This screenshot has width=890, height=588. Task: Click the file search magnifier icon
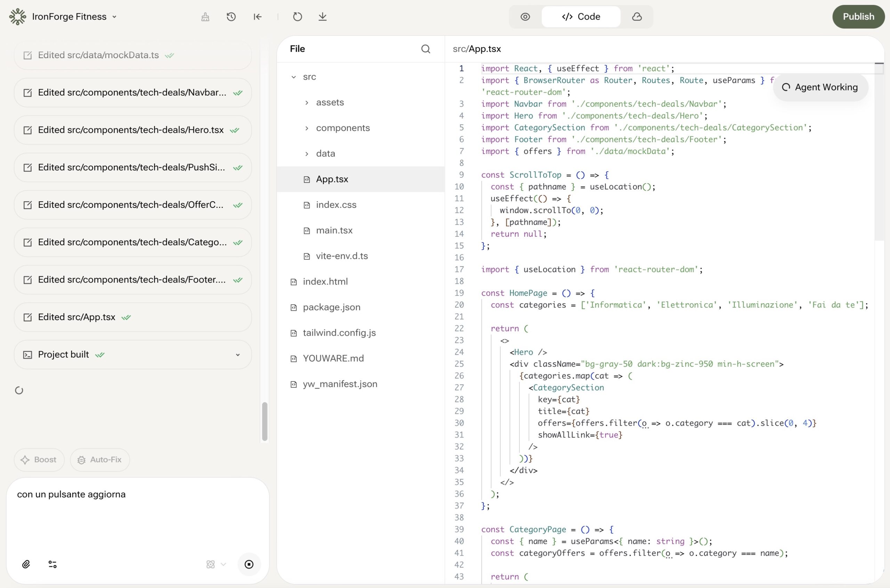[425, 49]
